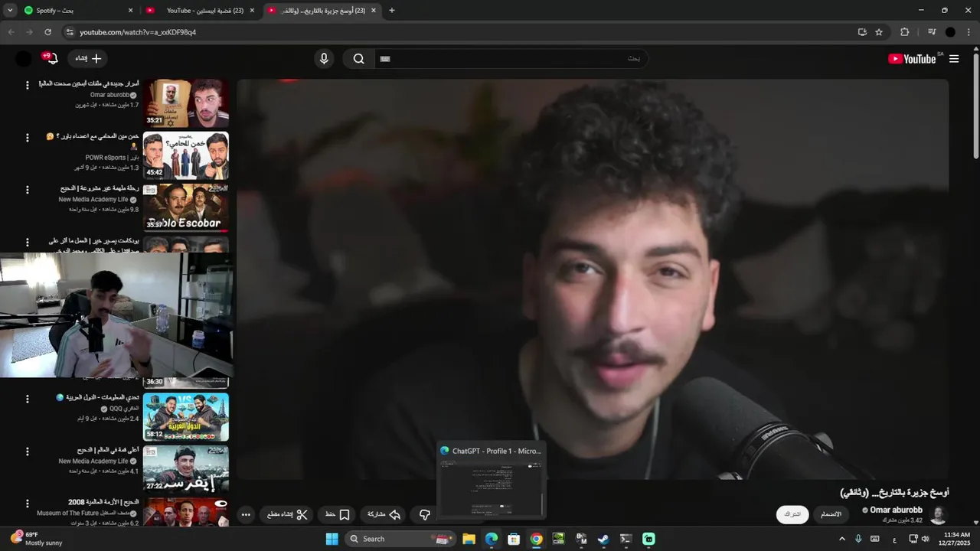Viewport: 980px width, 551px height.
Task: Click the Clip scissors button
Action: 288,515
